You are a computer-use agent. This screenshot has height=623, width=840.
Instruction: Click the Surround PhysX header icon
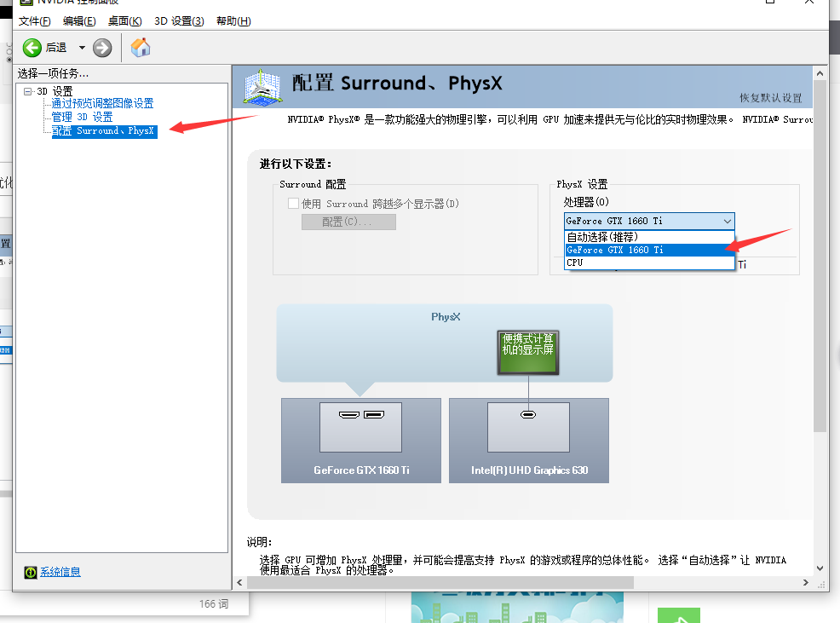coord(262,87)
